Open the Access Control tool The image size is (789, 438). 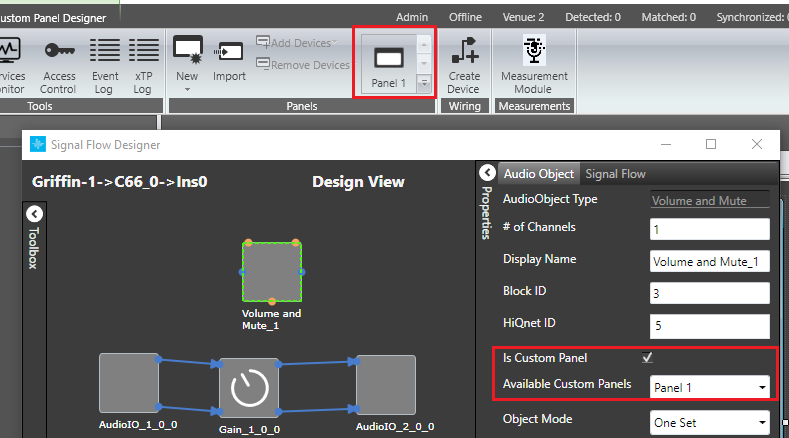point(59,66)
